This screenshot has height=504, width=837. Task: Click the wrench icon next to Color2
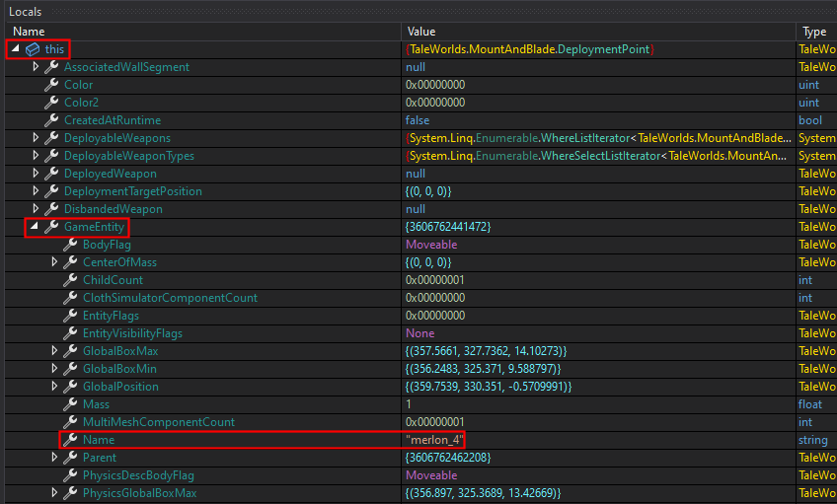click(51, 102)
